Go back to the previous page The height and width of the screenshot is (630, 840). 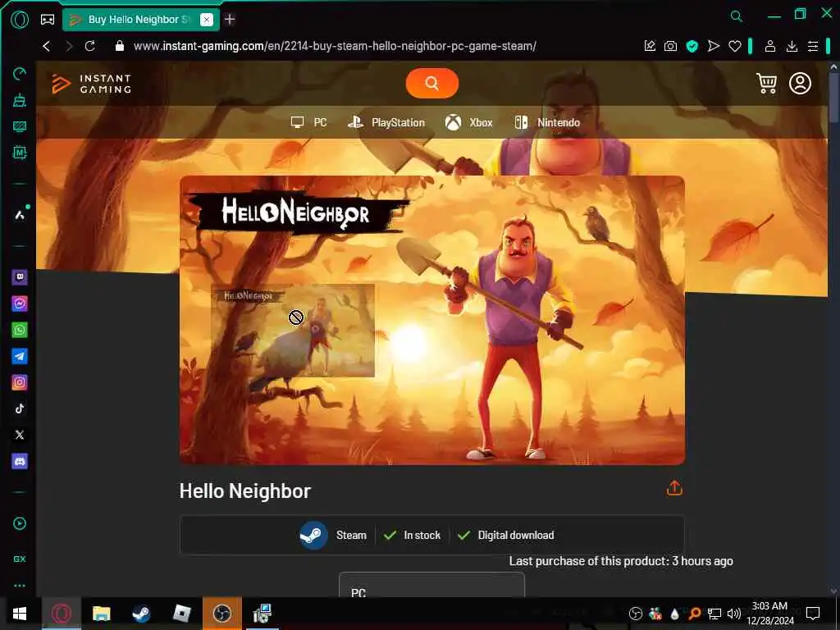(47, 46)
